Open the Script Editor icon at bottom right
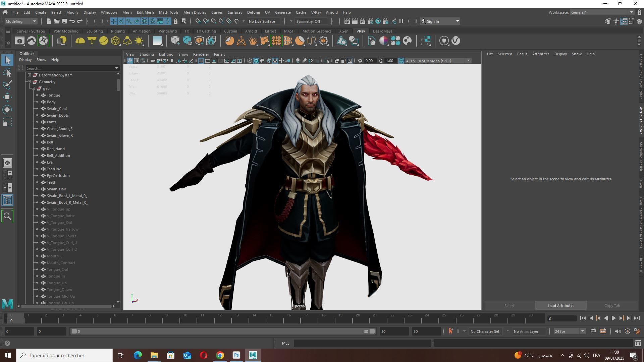Viewport: 644px width, 362px height. point(638,343)
